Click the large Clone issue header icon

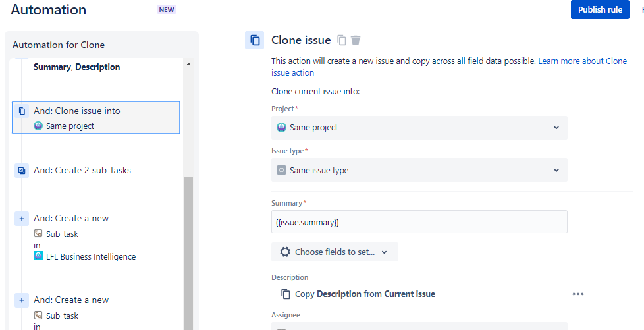click(255, 40)
